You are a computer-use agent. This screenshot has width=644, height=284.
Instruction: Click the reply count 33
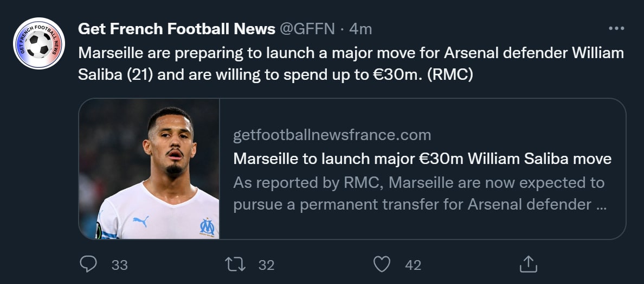click(119, 265)
